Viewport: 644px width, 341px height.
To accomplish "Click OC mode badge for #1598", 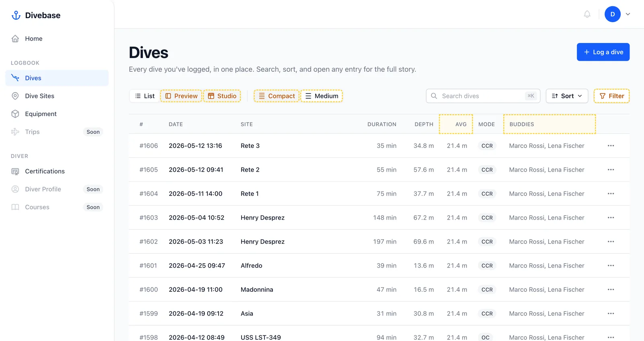I will point(485,337).
